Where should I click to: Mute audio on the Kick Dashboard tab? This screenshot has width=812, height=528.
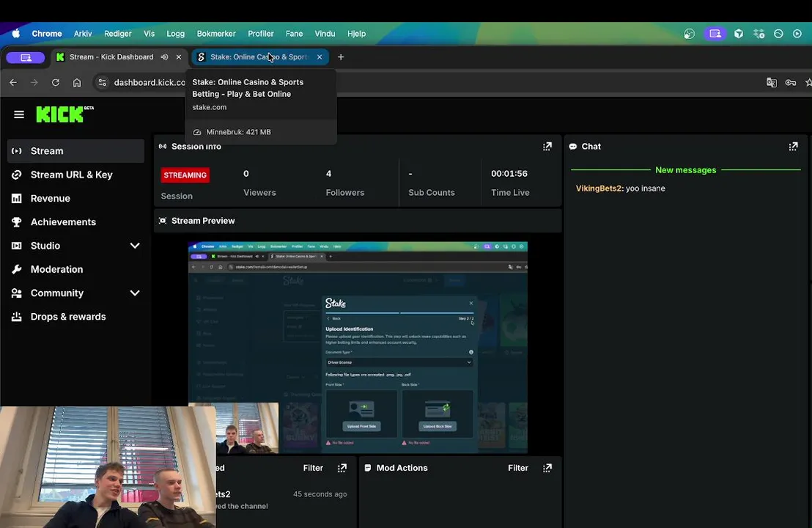[x=164, y=57]
